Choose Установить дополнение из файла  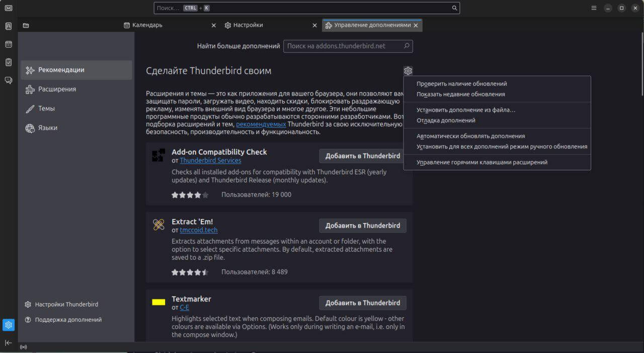coord(466,110)
